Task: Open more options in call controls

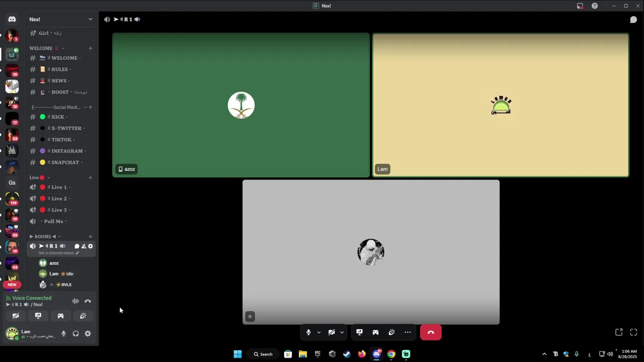Action: point(408,332)
